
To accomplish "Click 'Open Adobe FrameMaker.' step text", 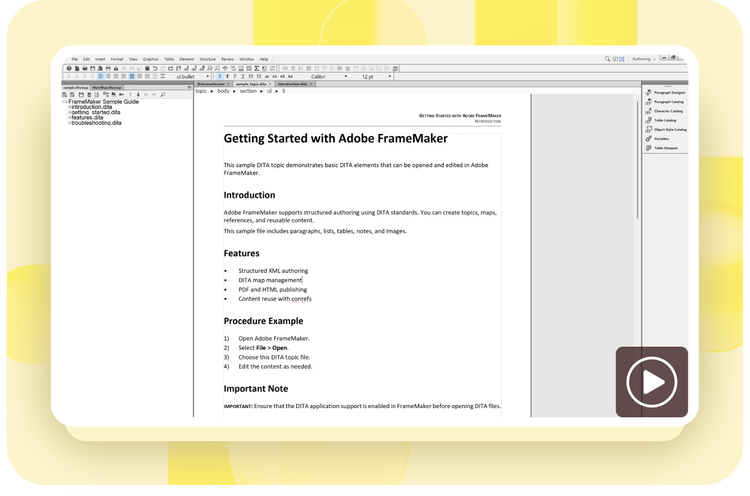I will (x=274, y=339).
